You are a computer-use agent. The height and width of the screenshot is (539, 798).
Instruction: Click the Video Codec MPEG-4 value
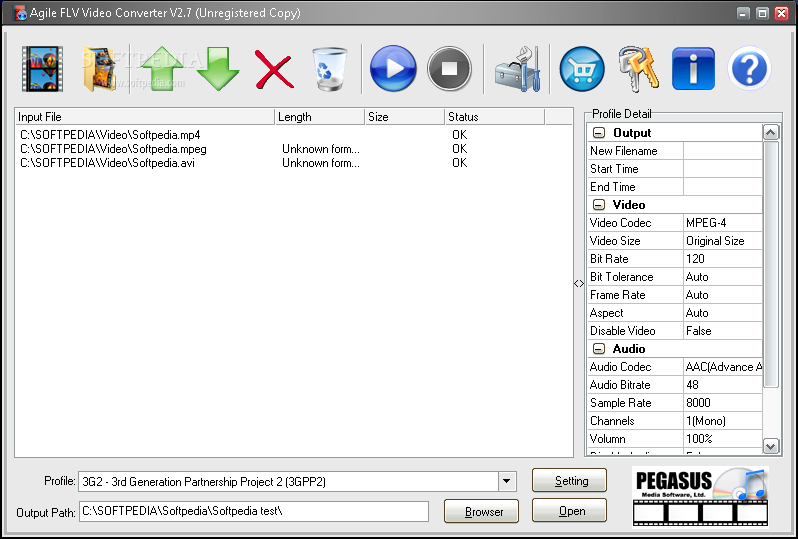coord(723,222)
